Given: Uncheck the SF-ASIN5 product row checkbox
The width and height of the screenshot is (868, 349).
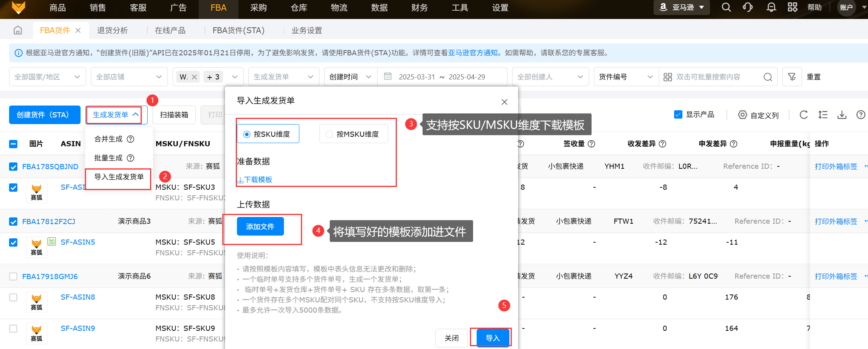Looking at the screenshot, I should point(13,242).
